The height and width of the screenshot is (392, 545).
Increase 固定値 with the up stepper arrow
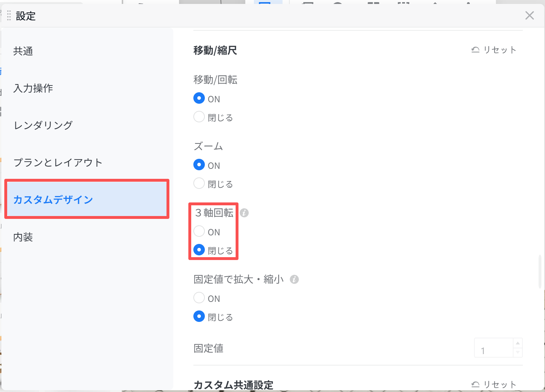(518, 343)
